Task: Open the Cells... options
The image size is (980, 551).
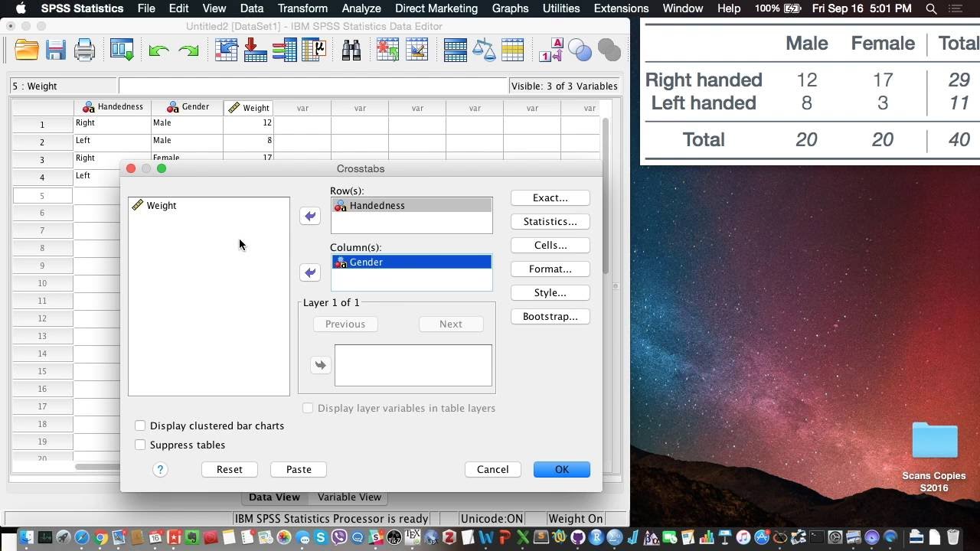Action: 550,245
